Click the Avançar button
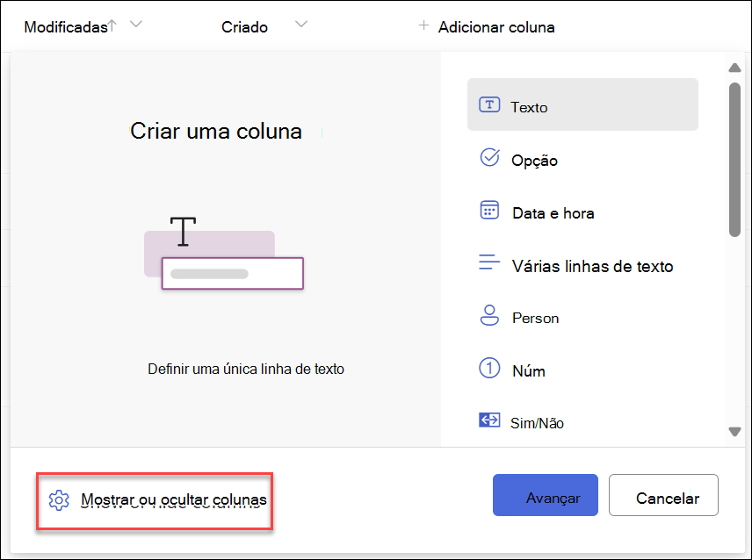 pos(546,495)
